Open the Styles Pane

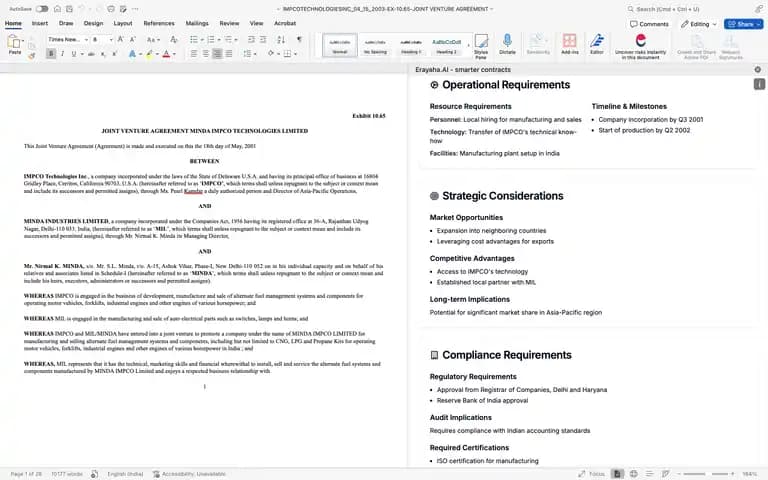coord(481,46)
